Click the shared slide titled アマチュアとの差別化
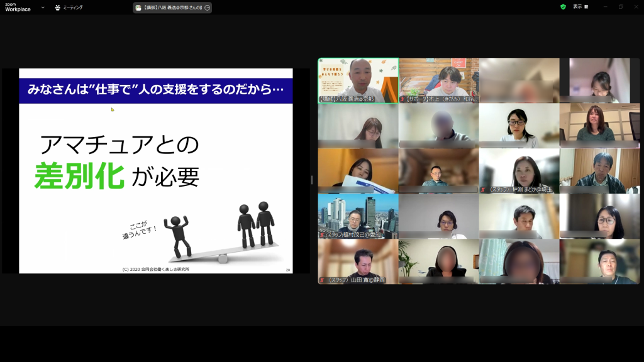The width and height of the screenshot is (644, 362). (155, 170)
